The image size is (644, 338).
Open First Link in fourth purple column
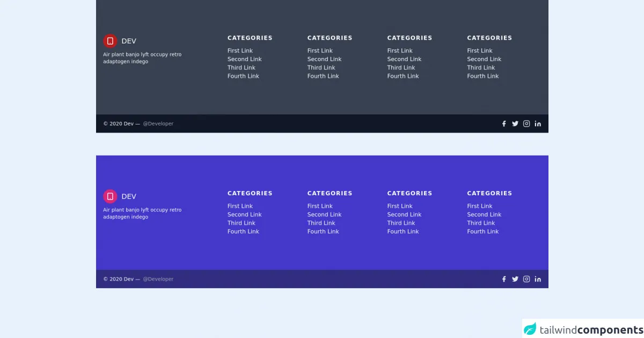(x=479, y=206)
